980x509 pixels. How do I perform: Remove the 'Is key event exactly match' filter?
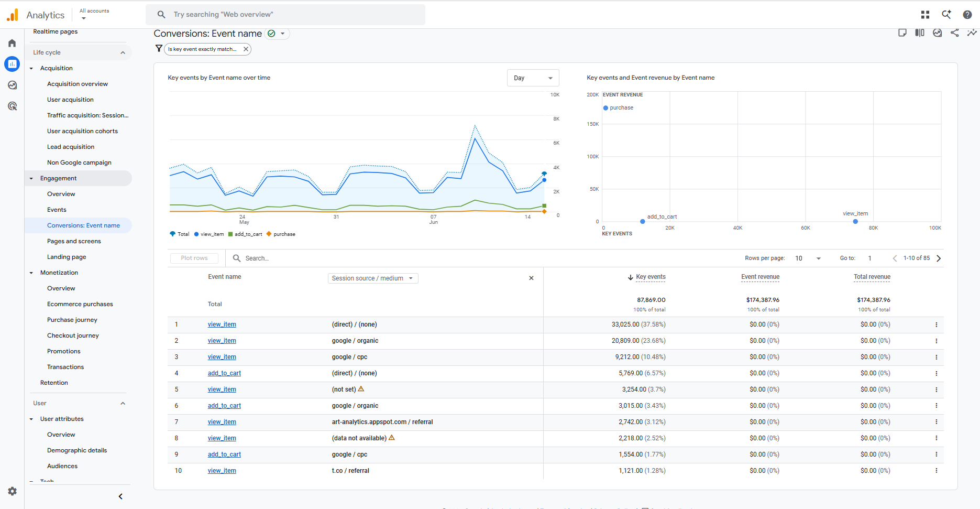[246, 49]
